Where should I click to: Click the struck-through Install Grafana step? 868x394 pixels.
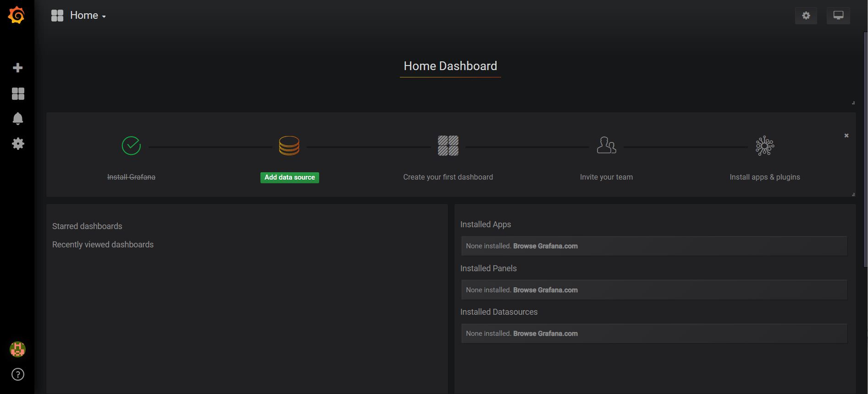tap(131, 177)
